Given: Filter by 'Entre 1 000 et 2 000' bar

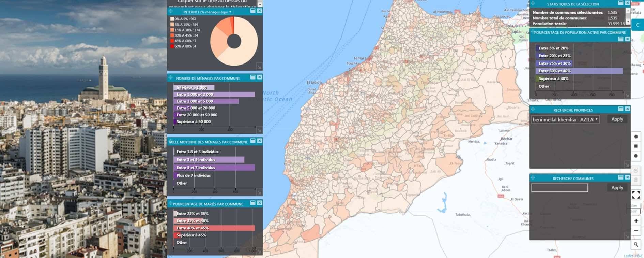Looking at the screenshot, I should click(214, 95).
